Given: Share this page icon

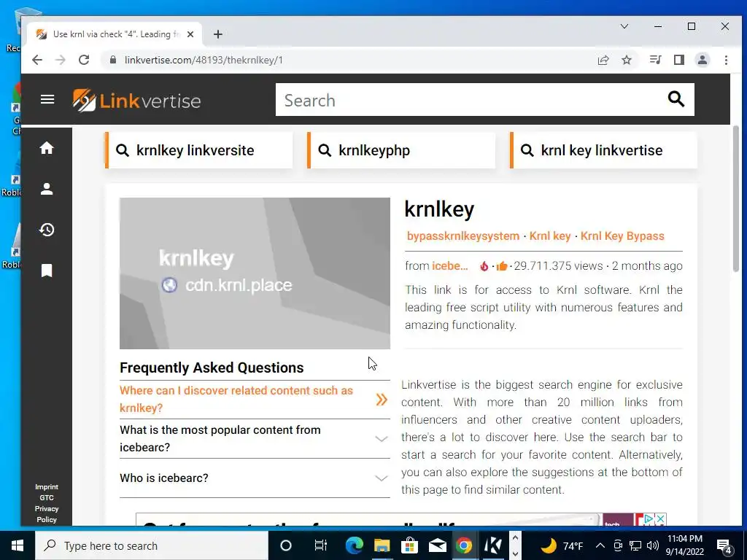Looking at the screenshot, I should pos(603,60).
